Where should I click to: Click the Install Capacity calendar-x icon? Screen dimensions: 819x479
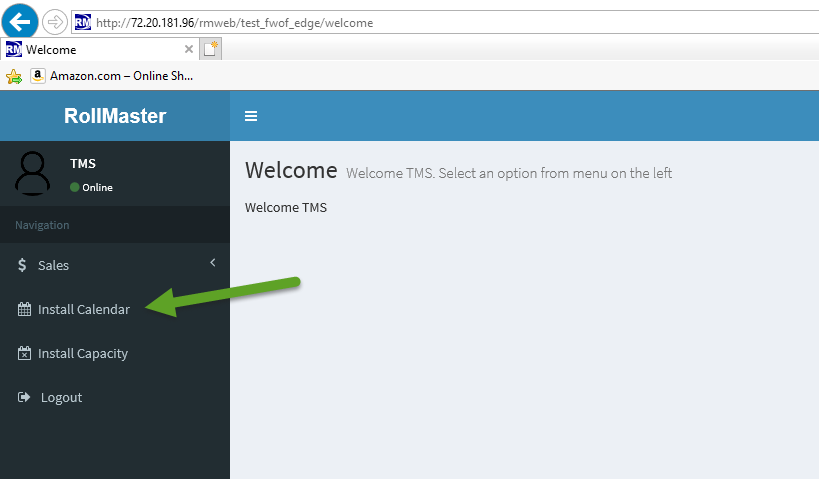pyautogui.click(x=24, y=353)
